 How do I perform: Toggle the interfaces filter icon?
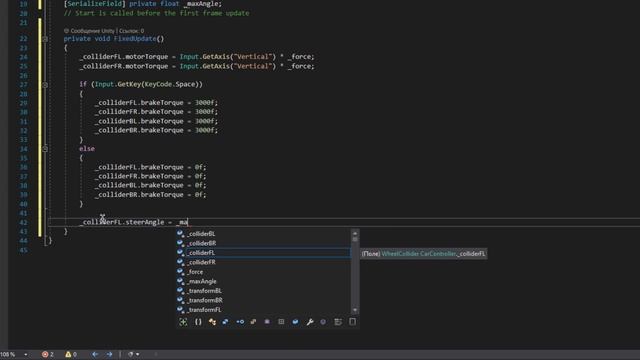pyautogui.click(x=240, y=322)
